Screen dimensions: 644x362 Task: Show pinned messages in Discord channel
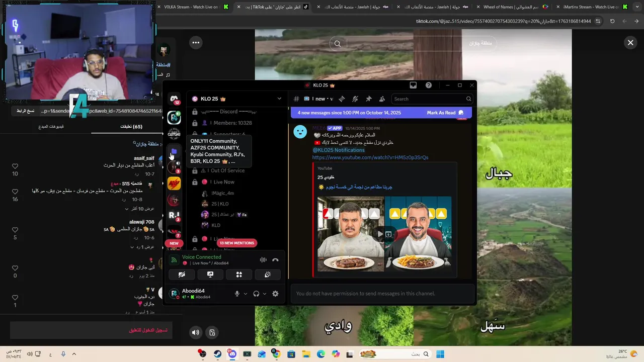coord(368,99)
